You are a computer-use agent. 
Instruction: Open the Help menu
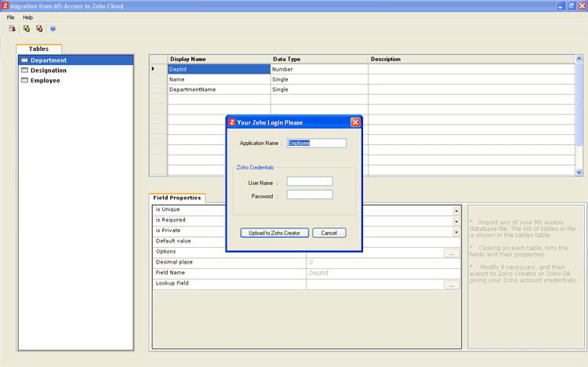click(28, 17)
